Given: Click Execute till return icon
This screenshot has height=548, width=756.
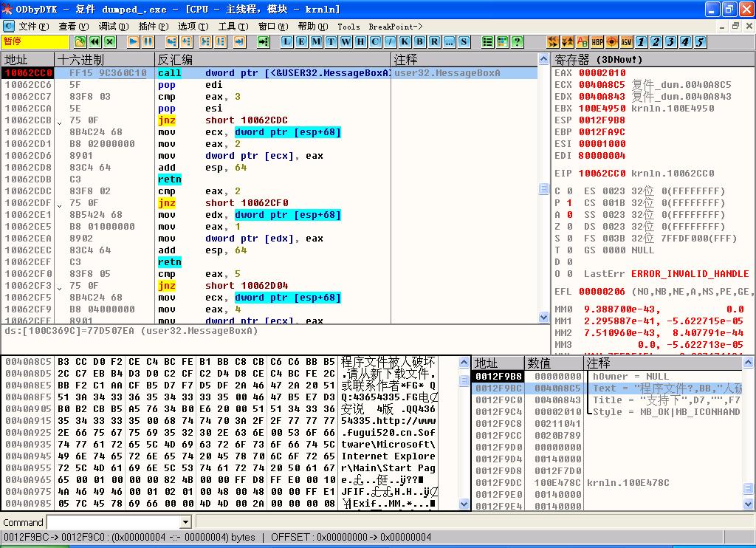Looking at the screenshot, I should [x=240, y=42].
